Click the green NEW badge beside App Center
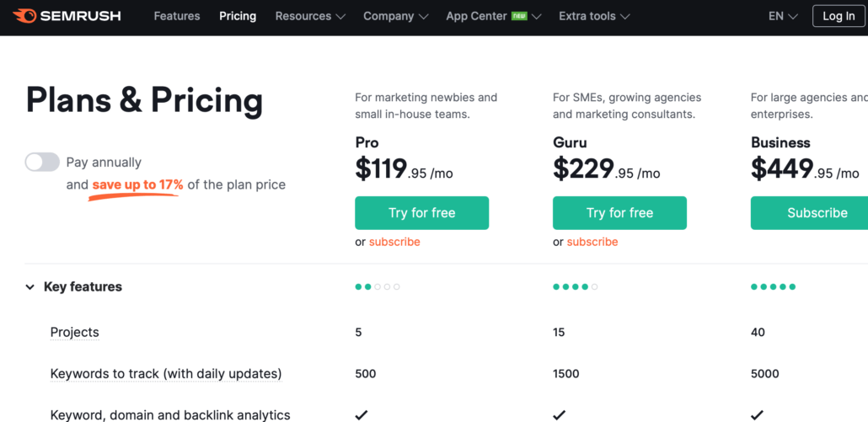The image size is (868, 422). (519, 16)
